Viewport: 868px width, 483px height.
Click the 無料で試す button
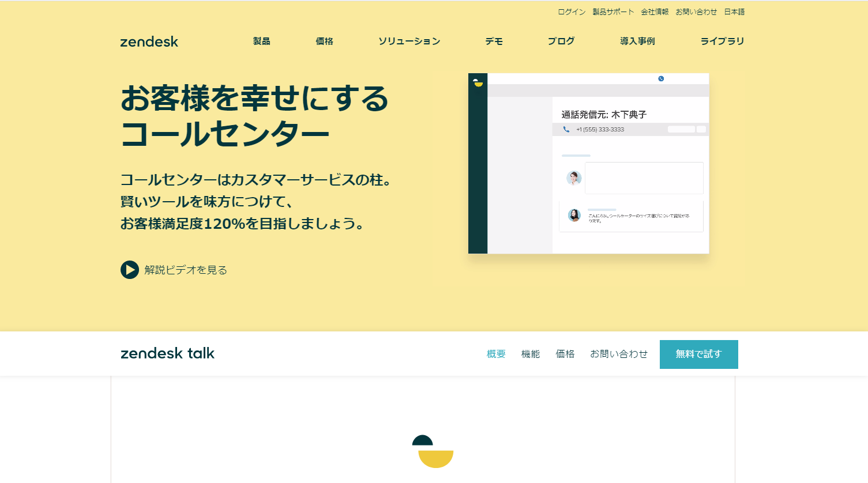pyautogui.click(x=699, y=354)
